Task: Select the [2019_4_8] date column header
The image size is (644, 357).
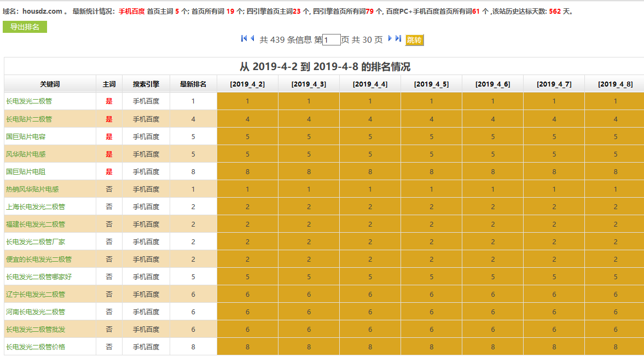Action: pyautogui.click(x=615, y=84)
